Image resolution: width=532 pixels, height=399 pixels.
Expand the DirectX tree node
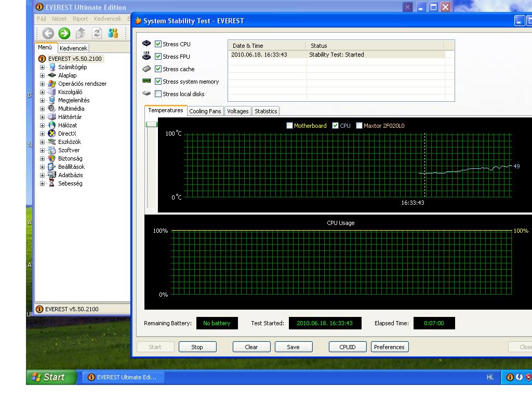(42, 134)
